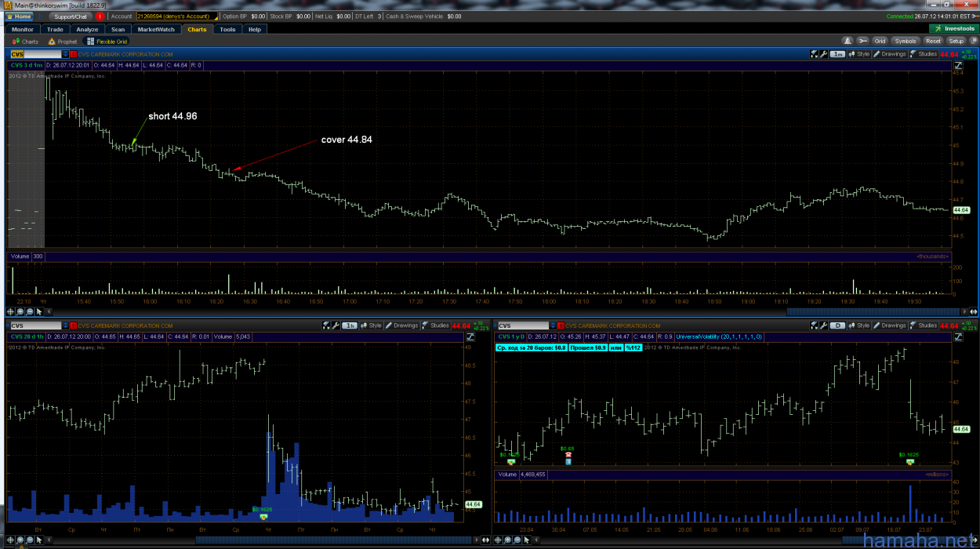980x549 pixels.
Task: Expand the symbol dropdown arrow on 1m chart
Action: (x=66, y=54)
